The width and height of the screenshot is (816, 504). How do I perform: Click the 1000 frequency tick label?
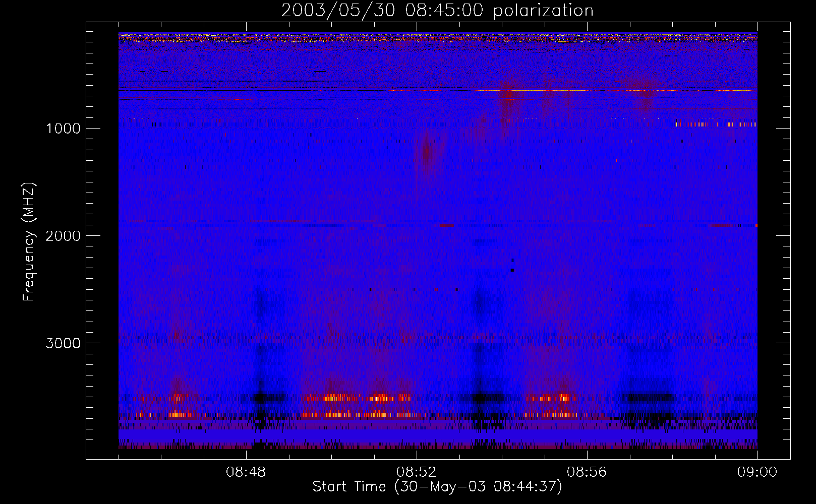(63, 129)
